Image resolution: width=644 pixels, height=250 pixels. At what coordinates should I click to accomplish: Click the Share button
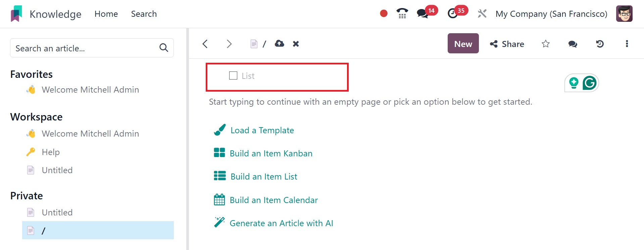tap(507, 44)
